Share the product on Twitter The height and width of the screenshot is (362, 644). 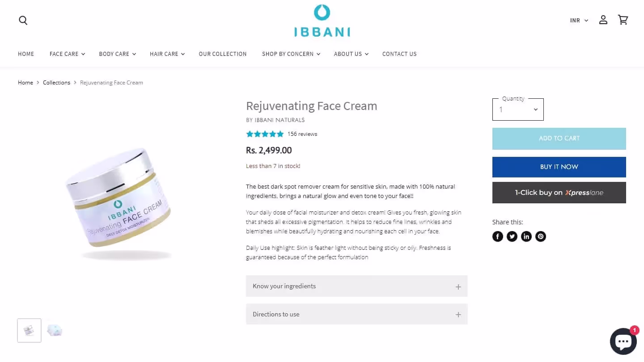(x=512, y=236)
